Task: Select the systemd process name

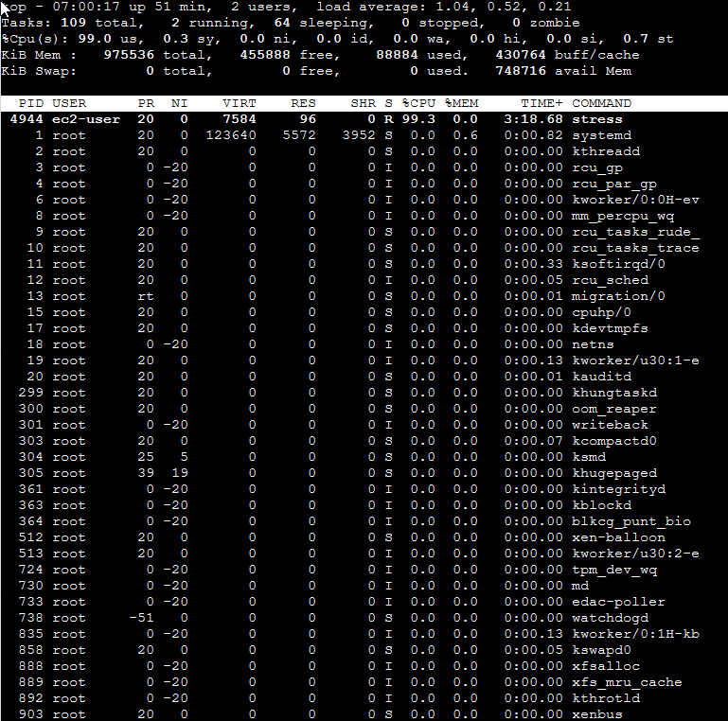Action: [602, 135]
